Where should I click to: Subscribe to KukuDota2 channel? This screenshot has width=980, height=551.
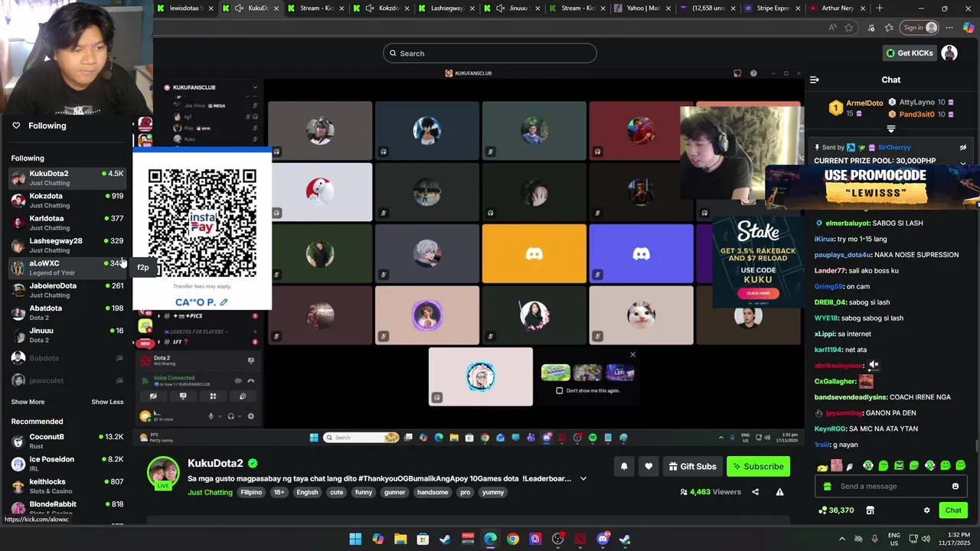(x=758, y=466)
